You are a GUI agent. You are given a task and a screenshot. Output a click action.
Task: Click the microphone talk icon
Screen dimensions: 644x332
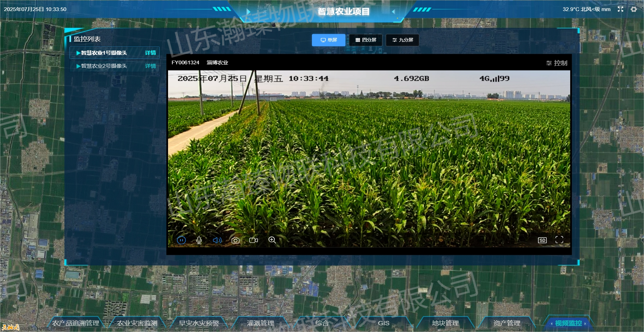(x=199, y=240)
